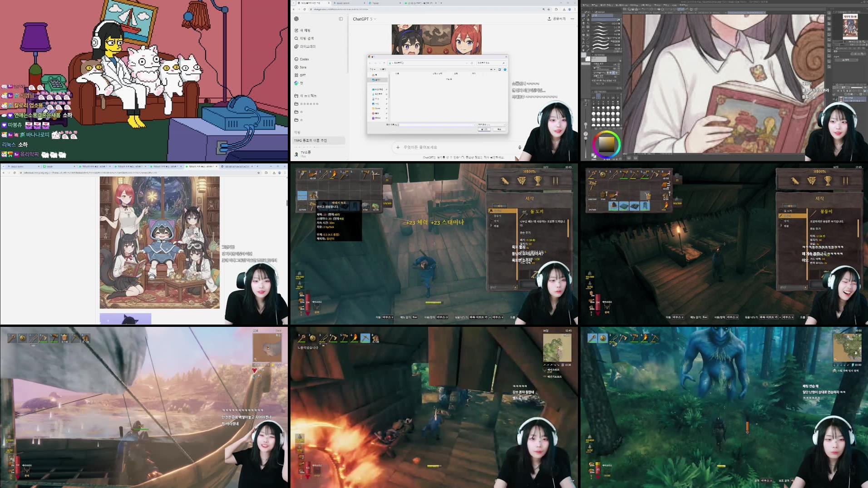
Task: Reload the ChatGPT page with the refresh icon
Action: click(305, 9)
